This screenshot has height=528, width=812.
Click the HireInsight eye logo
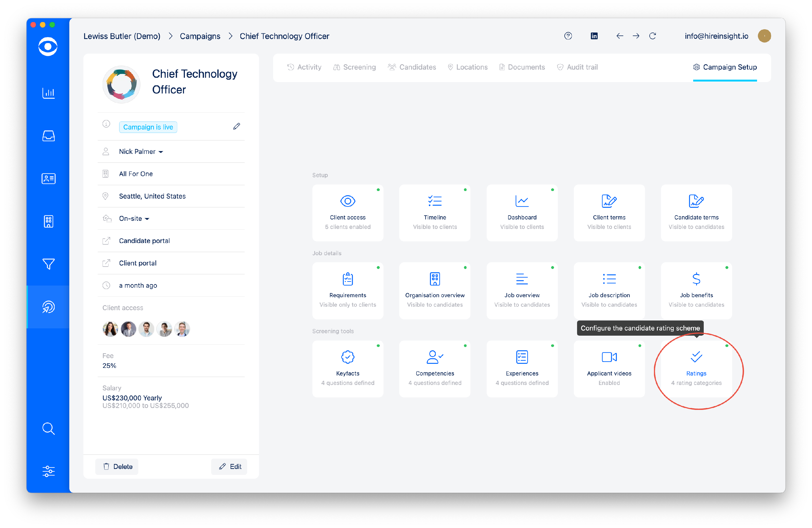click(48, 46)
